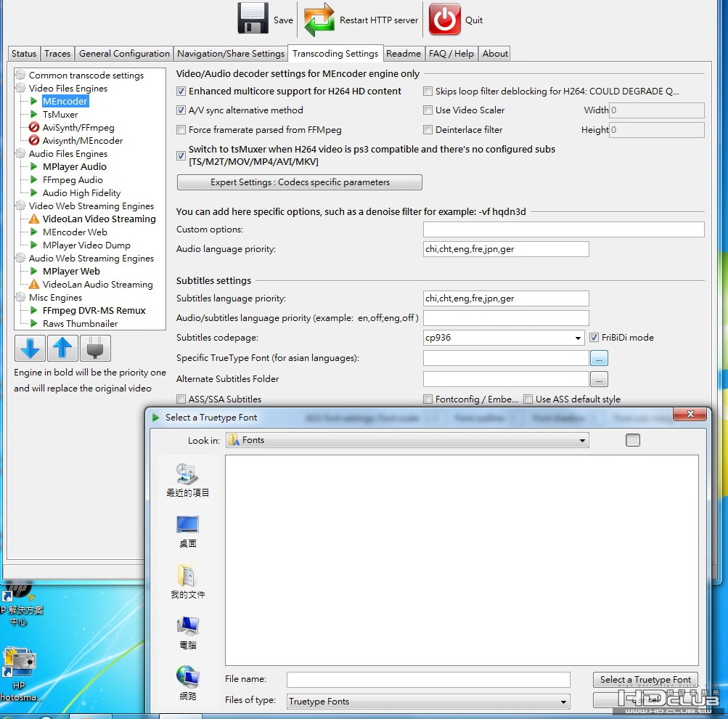Open HP solutions center desktop shortcut
The height and width of the screenshot is (719, 728).
coord(21,604)
